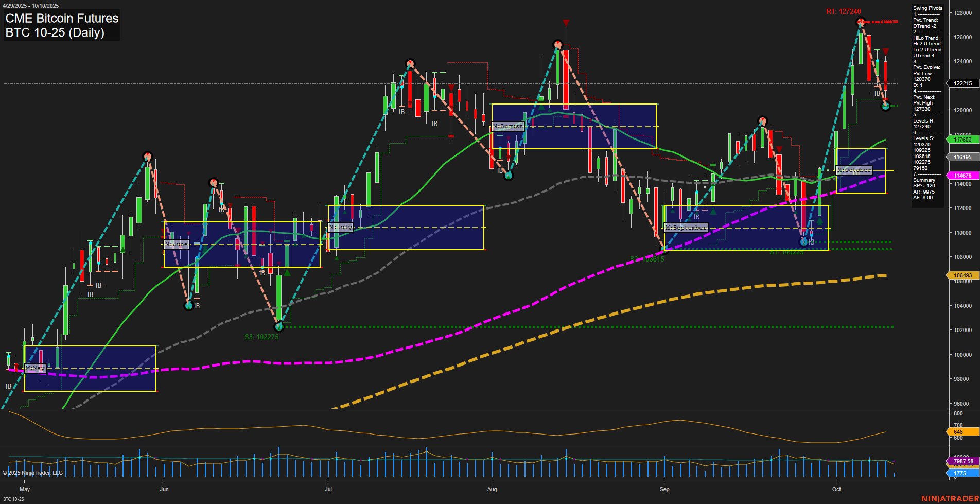Click the 122215 current price marker
Screen dimensions: 980x504
point(962,83)
